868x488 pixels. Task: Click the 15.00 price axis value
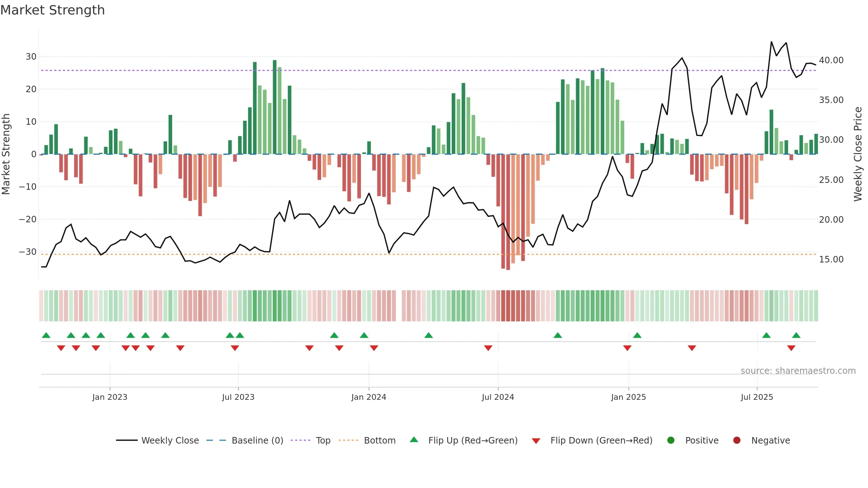tap(831, 259)
